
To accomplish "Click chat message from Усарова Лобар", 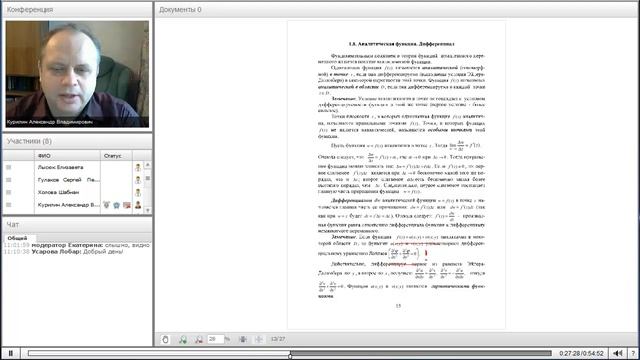I will 63,252.
